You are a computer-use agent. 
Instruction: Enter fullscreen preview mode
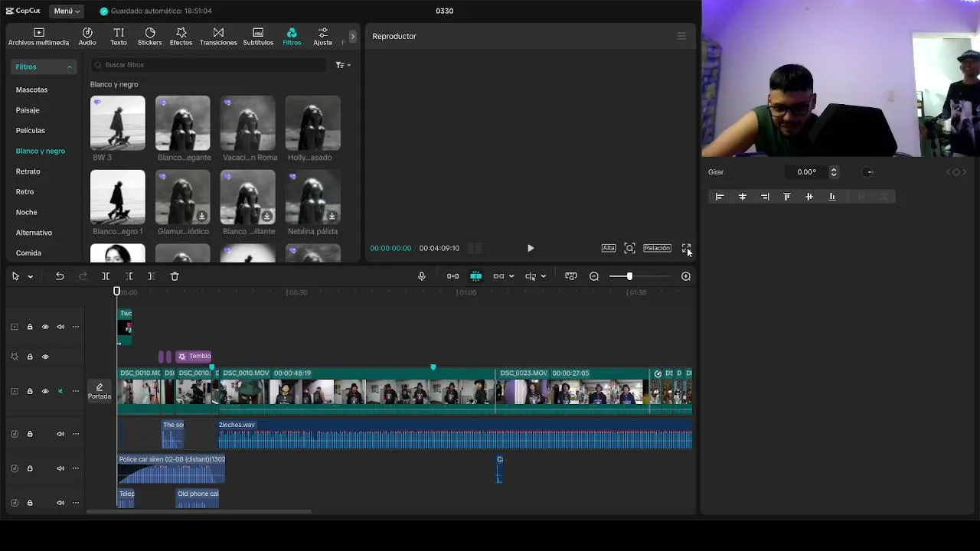(686, 248)
